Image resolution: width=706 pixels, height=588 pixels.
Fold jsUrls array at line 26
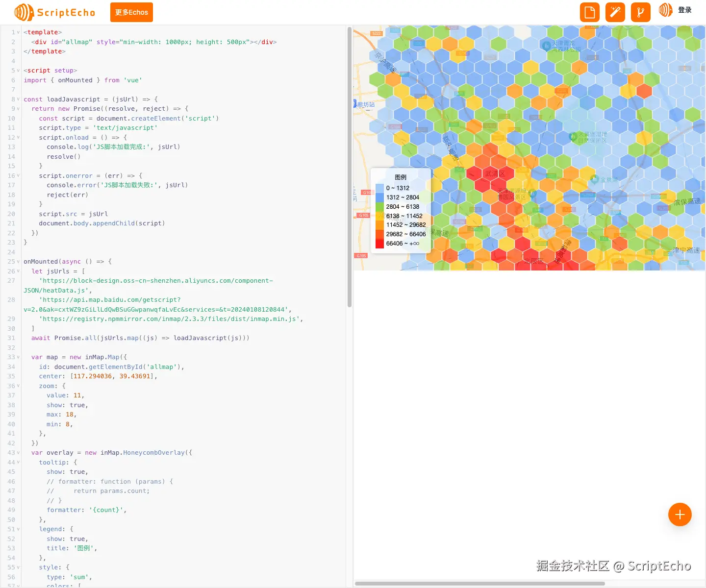coord(19,271)
